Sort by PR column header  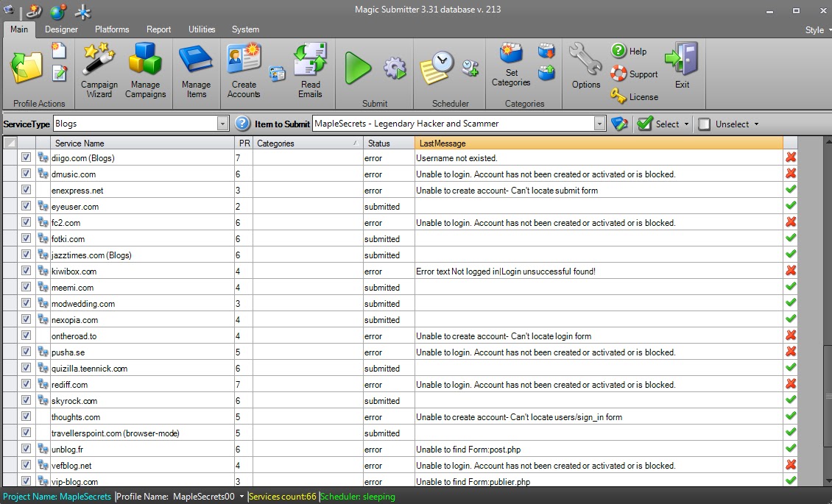pos(244,143)
